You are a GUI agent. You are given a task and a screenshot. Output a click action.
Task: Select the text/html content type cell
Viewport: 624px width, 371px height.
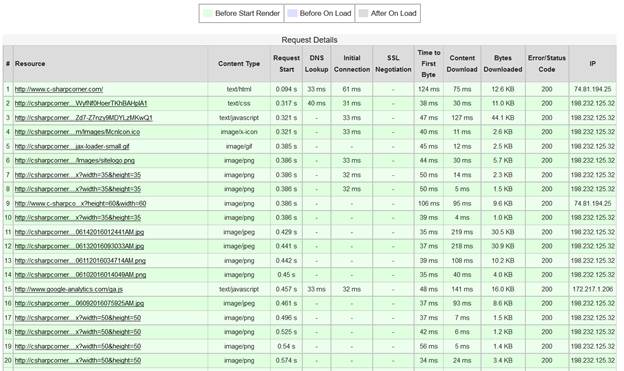pos(239,89)
